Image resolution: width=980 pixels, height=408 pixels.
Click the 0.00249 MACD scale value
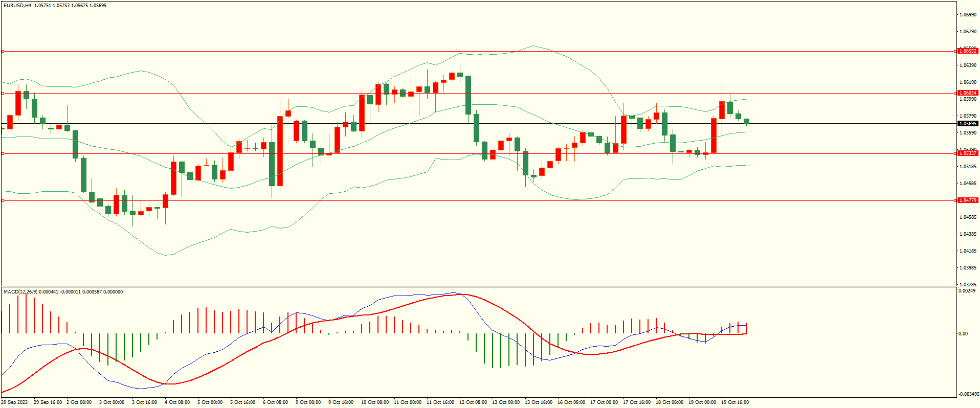point(967,291)
